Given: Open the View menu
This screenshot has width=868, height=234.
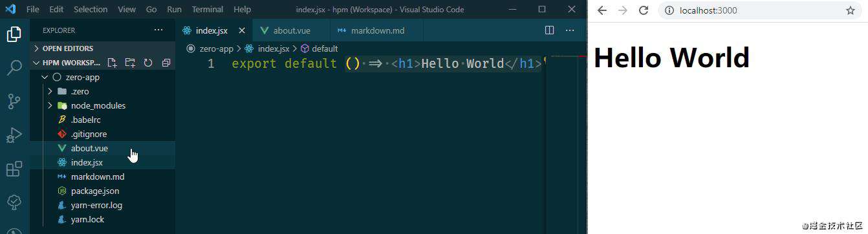Looking at the screenshot, I should (x=127, y=10).
